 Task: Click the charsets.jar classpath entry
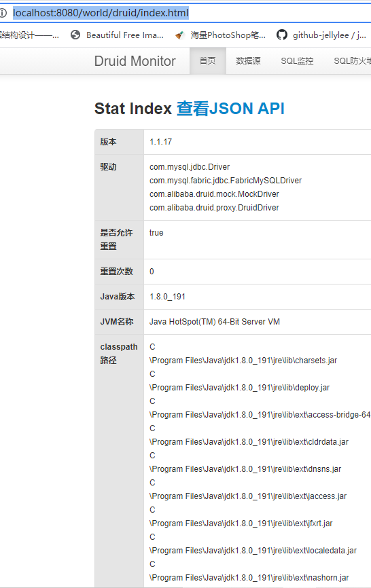pos(243,361)
